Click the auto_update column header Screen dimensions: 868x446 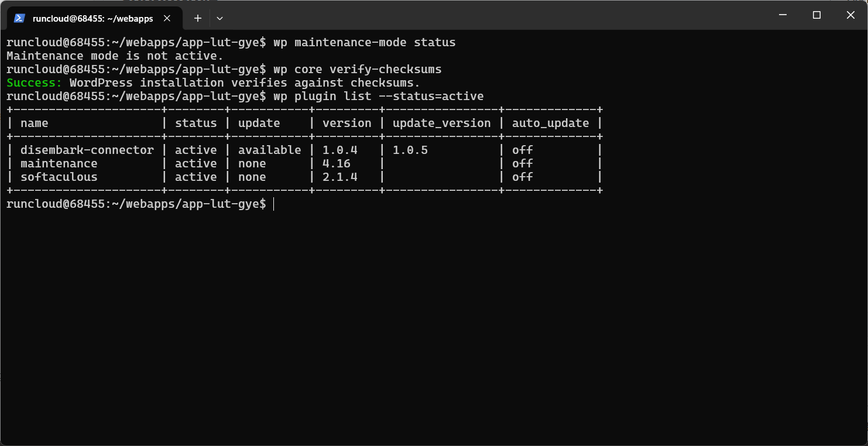tap(550, 123)
